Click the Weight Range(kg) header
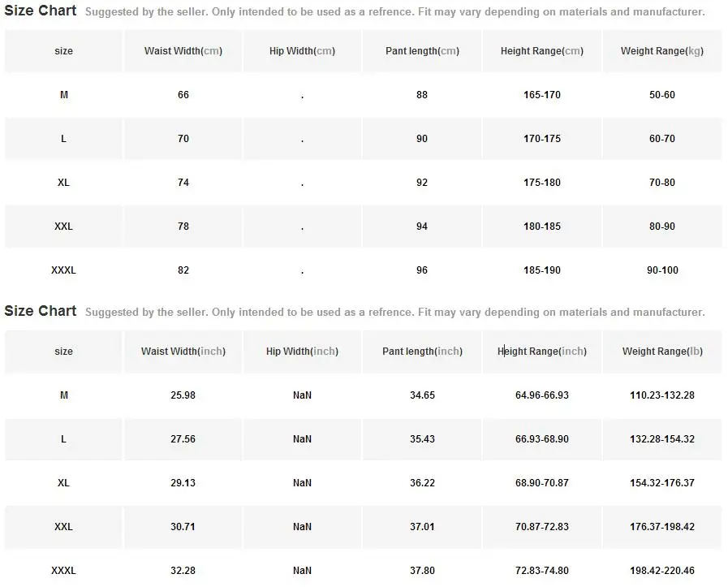 pyautogui.click(x=662, y=51)
